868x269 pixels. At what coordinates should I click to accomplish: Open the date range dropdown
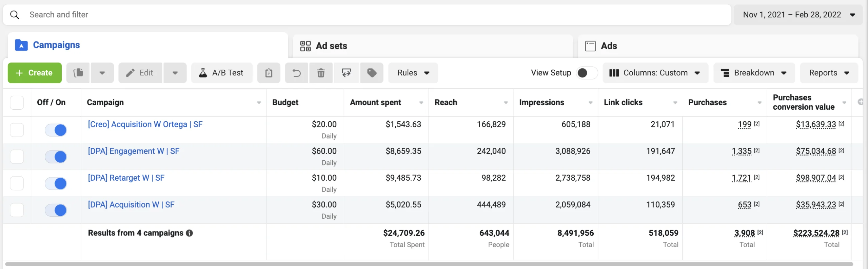pyautogui.click(x=797, y=15)
